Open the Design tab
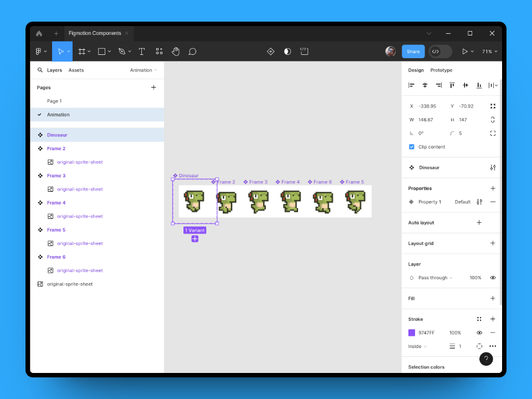This screenshot has height=399, width=532. [416, 70]
